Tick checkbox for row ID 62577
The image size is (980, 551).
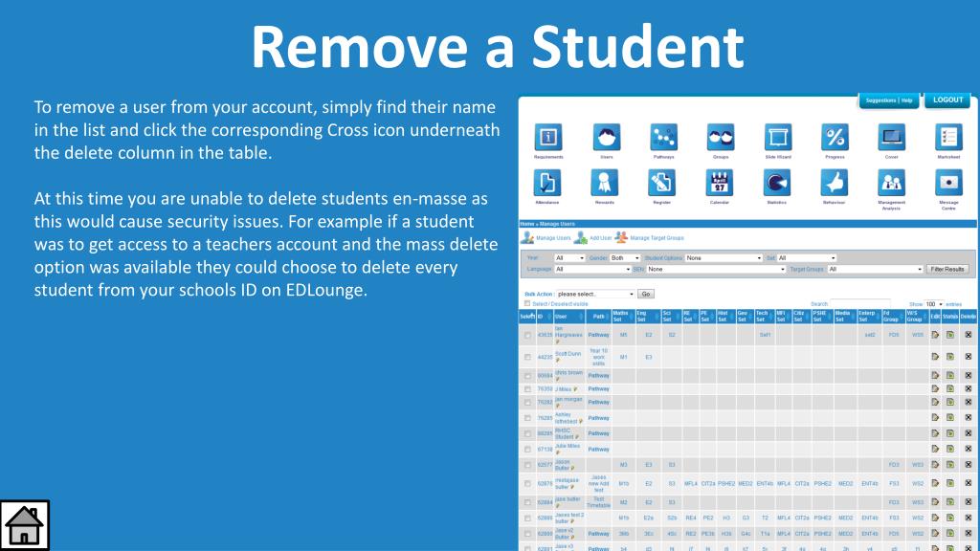tap(527, 466)
